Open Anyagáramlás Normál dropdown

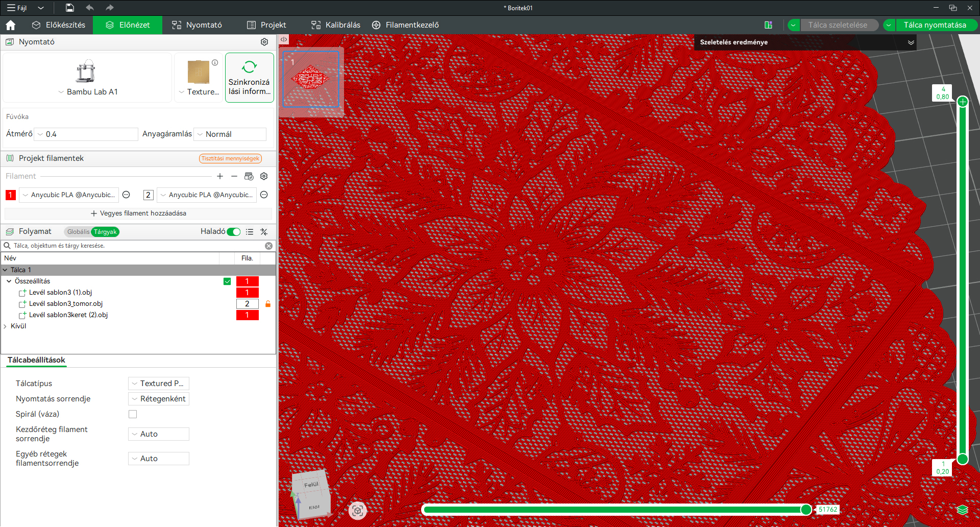pos(230,134)
